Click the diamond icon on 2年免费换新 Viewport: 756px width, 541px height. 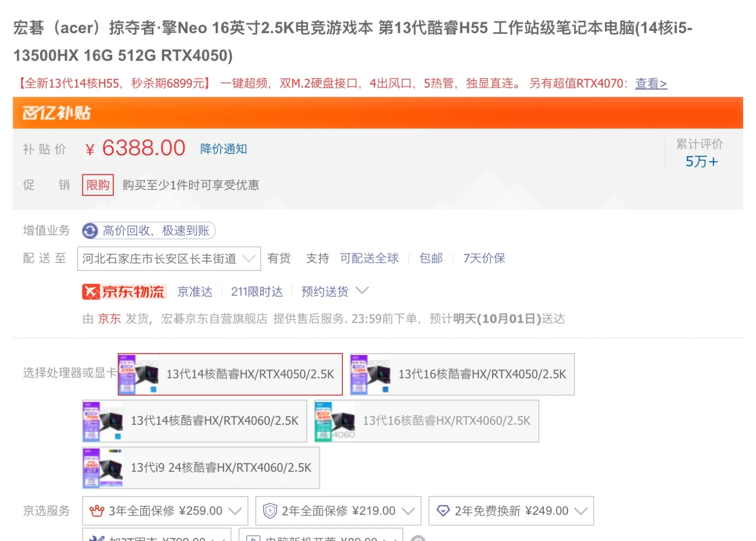click(x=443, y=511)
